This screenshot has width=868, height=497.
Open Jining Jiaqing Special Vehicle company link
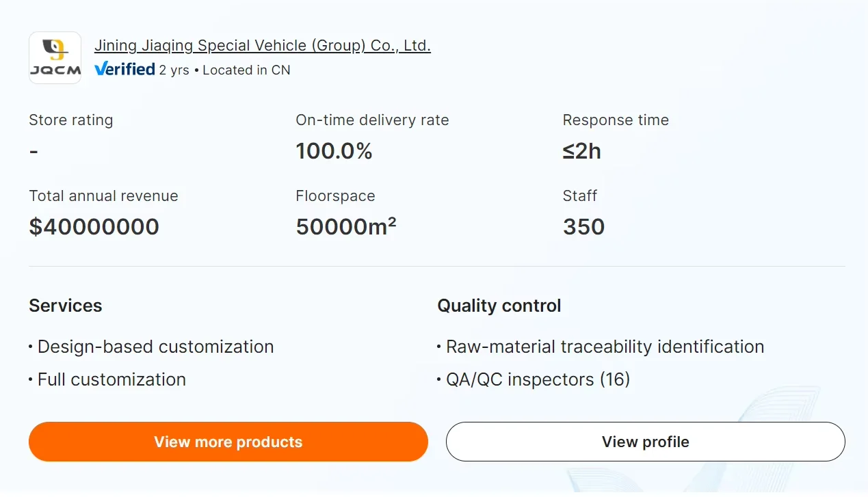tap(263, 46)
